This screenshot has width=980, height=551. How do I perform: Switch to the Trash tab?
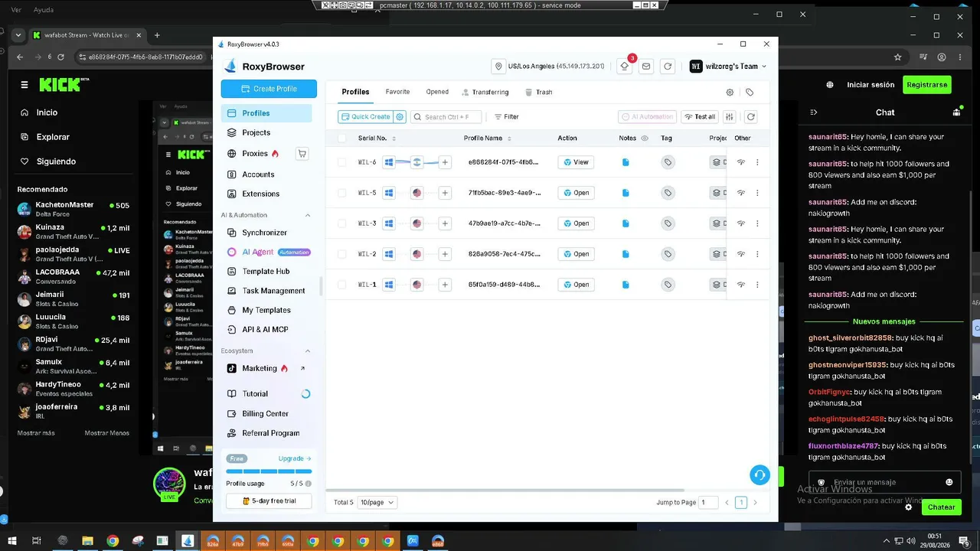(539, 92)
